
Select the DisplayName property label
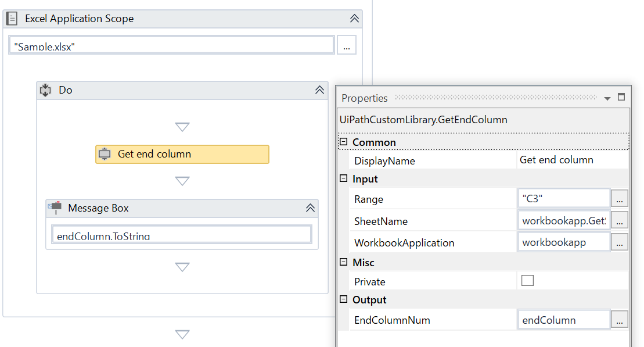pyautogui.click(x=384, y=161)
